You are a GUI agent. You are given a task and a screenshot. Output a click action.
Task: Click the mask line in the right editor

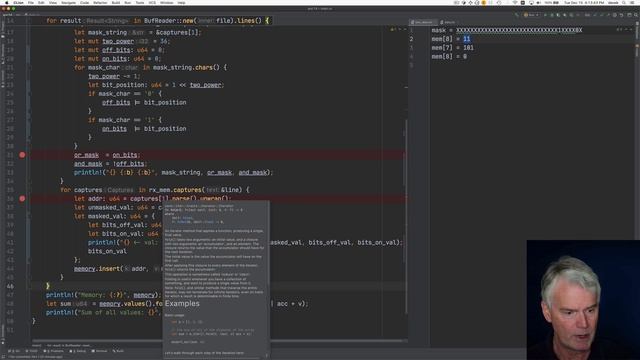point(507,30)
